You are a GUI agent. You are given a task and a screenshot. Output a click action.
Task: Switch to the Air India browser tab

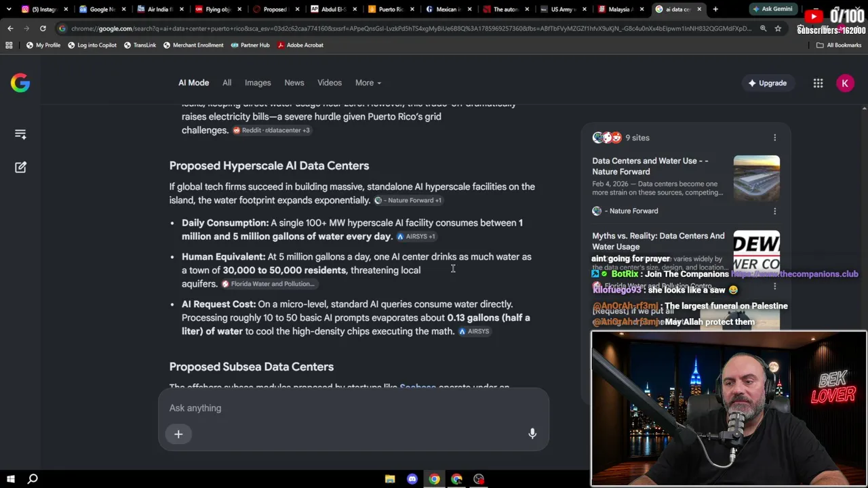coord(160,9)
